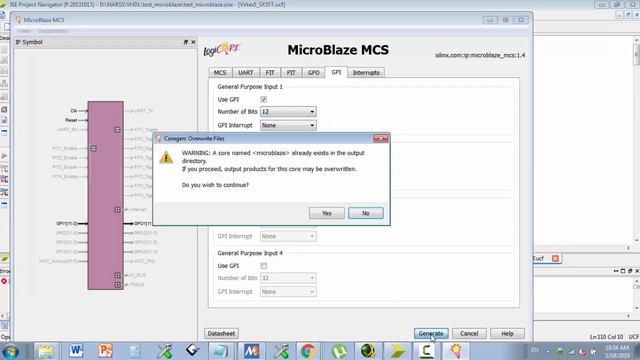Click Yes in the Overwrite Files dialog

coord(327,213)
